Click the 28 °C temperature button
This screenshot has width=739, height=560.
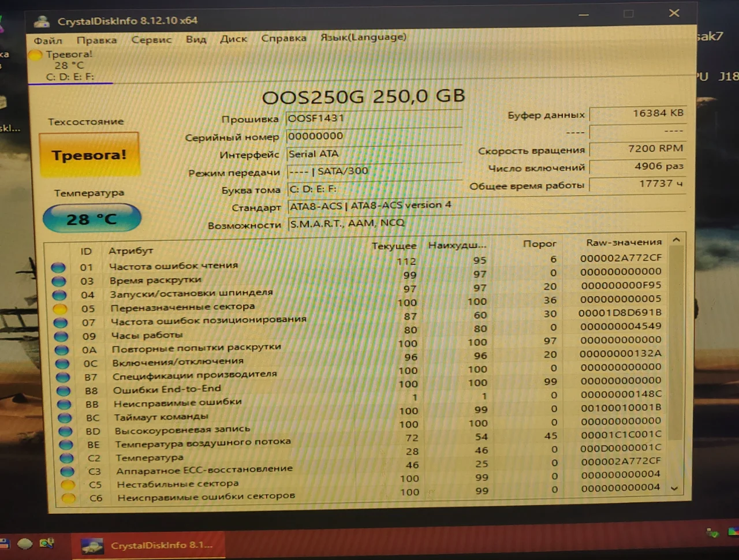pyautogui.click(x=92, y=219)
